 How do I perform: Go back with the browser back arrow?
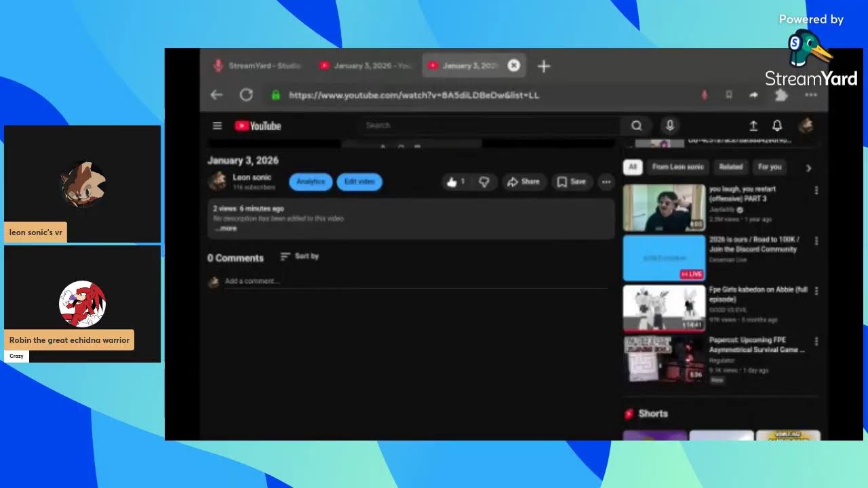coord(216,95)
